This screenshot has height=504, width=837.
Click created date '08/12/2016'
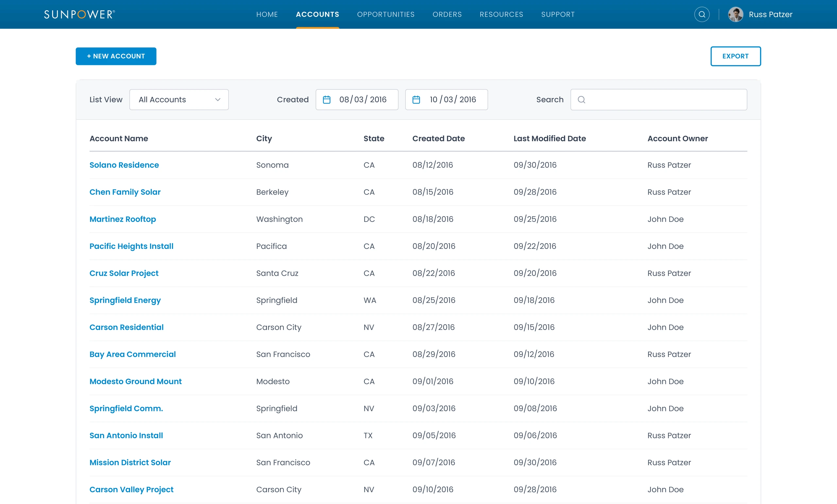(433, 165)
